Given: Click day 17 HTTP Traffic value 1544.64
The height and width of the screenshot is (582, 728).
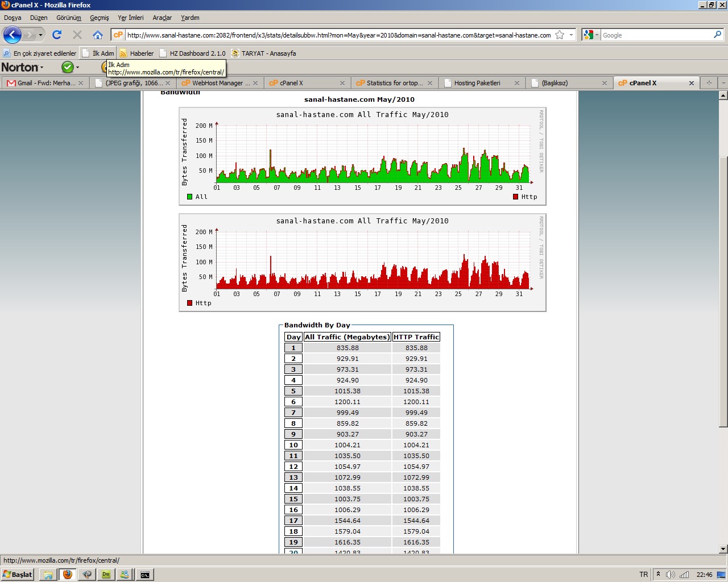Looking at the screenshot, I should coord(416,521).
